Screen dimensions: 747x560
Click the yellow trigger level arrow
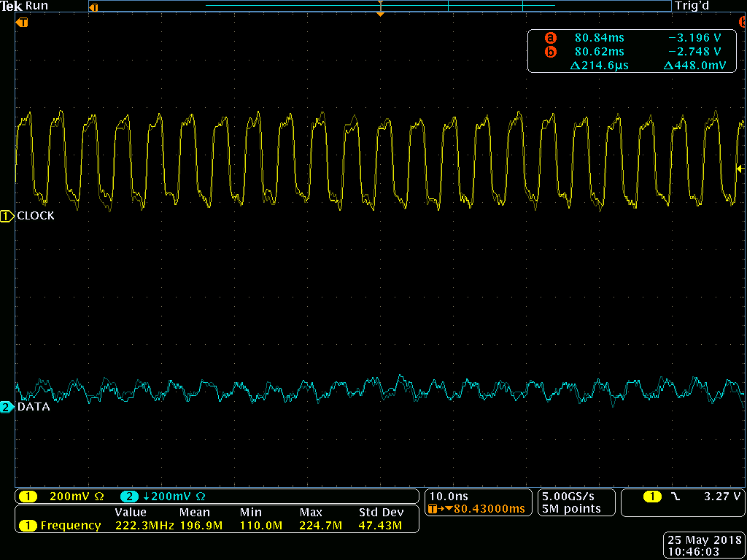point(740,169)
